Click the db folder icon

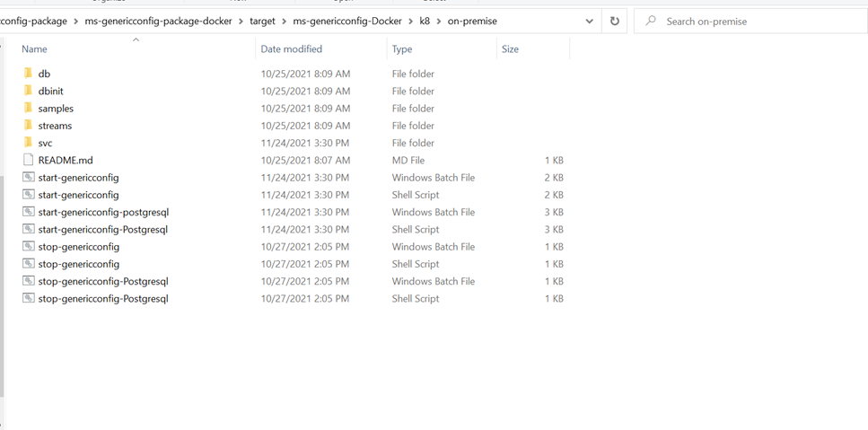pyautogui.click(x=28, y=74)
